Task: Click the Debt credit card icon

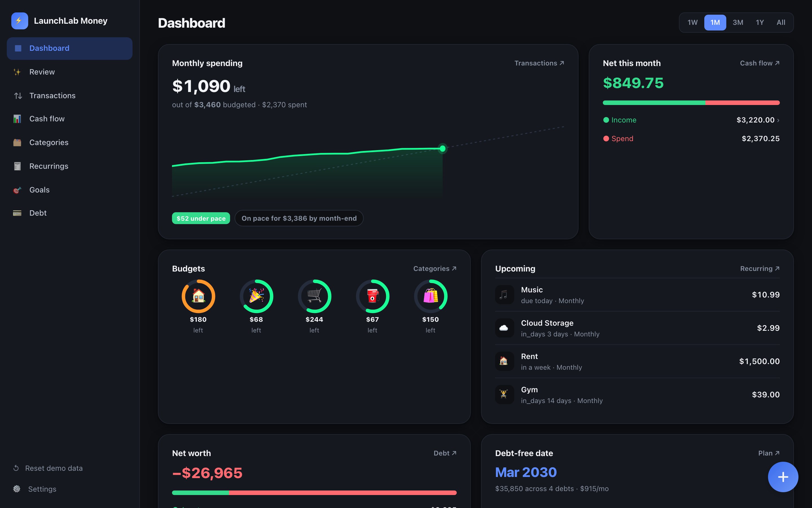Action: click(x=17, y=213)
